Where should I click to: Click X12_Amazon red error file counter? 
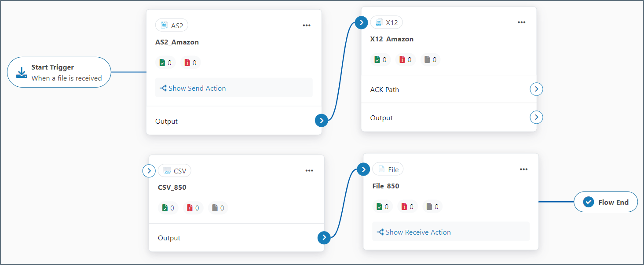406,59
